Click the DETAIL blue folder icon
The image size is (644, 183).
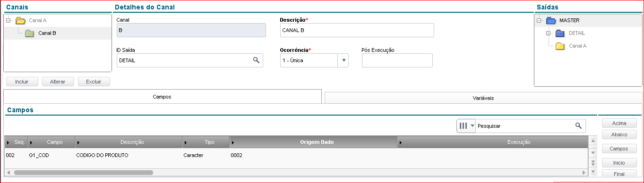tap(560, 33)
